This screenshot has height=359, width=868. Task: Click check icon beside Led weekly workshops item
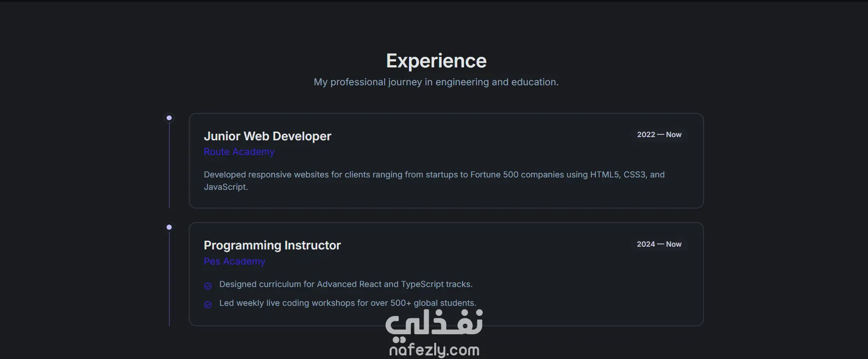(x=208, y=305)
